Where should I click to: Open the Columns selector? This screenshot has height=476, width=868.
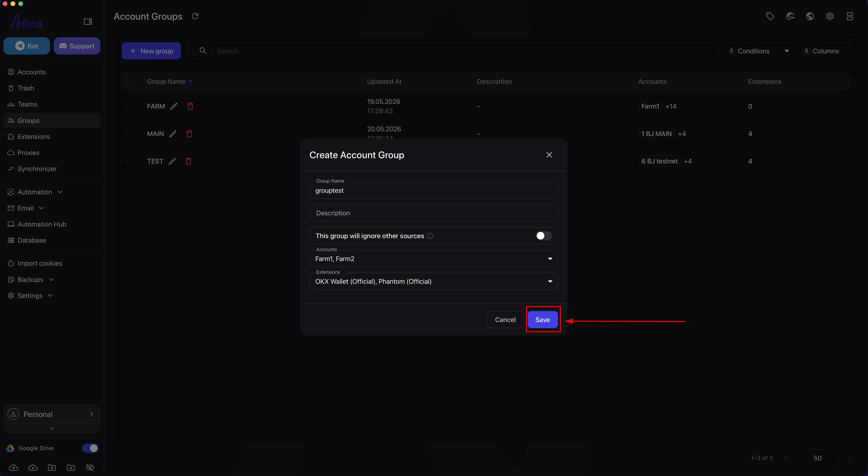click(824, 51)
